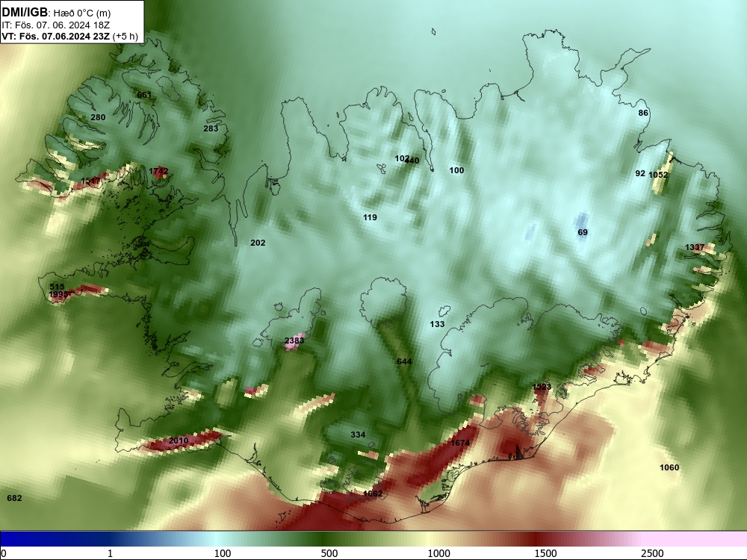Click the 1995 map value
This screenshot has width=747, height=560.
click(x=58, y=295)
